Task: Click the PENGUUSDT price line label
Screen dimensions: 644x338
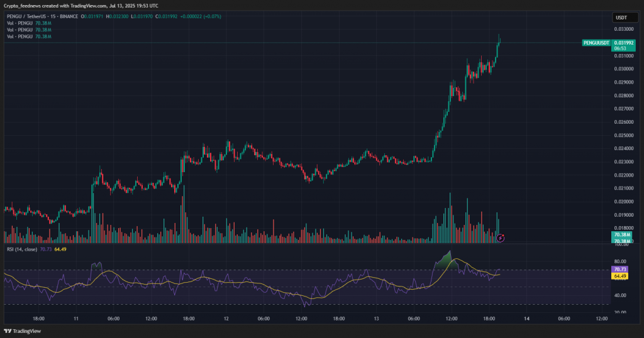Action: (x=596, y=42)
